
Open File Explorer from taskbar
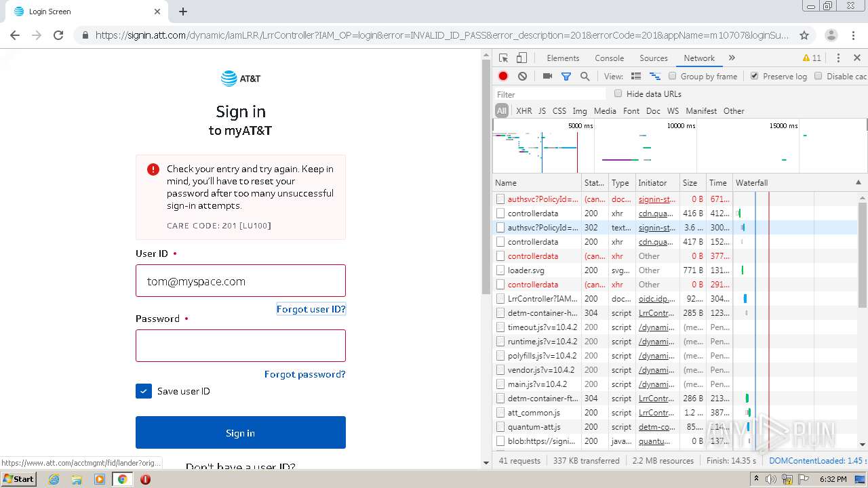point(77,479)
